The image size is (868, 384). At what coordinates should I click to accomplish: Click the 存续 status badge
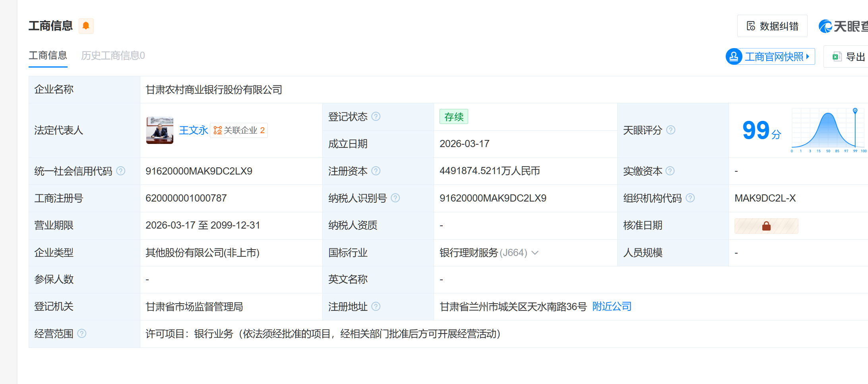[x=454, y=117]
